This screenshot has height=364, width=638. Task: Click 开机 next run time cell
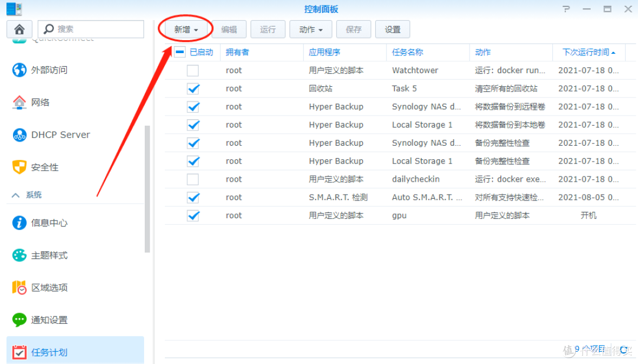(588, 216)
